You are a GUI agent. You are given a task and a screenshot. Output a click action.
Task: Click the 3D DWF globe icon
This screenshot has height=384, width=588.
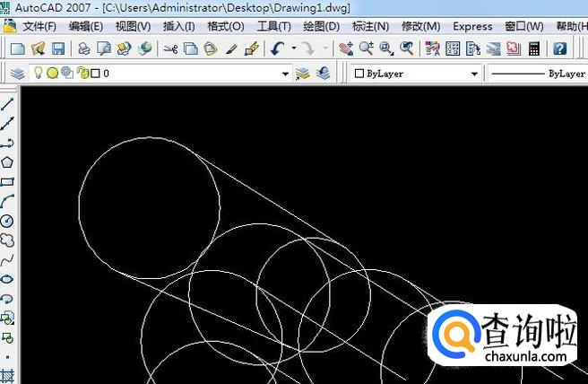144,48
